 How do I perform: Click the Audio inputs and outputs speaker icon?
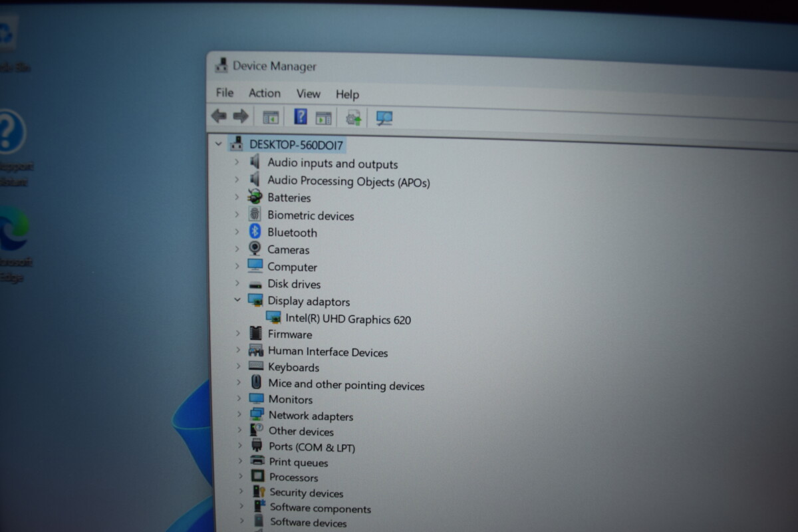coord(255,162)
